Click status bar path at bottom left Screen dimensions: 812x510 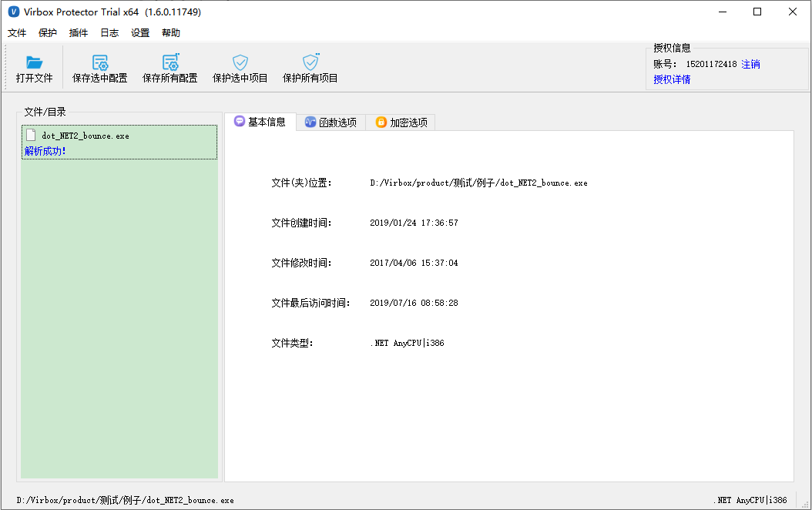(x=125, y=500)
